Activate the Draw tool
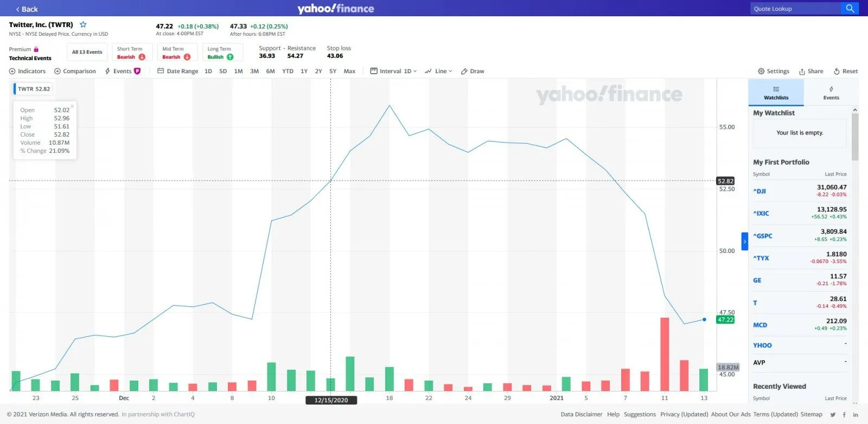The height and width of the screenshot is (424, 868). (472, 71)
